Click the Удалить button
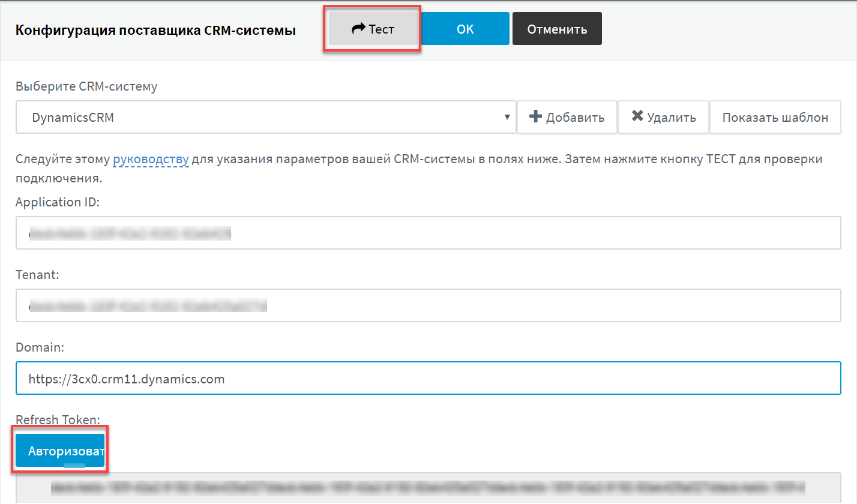 pos(664,117)
